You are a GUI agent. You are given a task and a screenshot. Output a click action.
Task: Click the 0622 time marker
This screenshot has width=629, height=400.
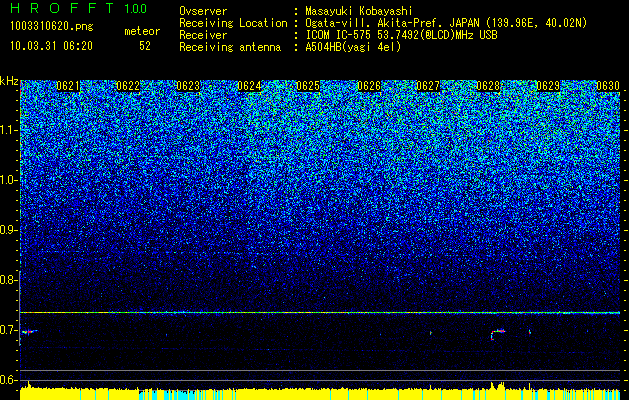coord(128,86)
